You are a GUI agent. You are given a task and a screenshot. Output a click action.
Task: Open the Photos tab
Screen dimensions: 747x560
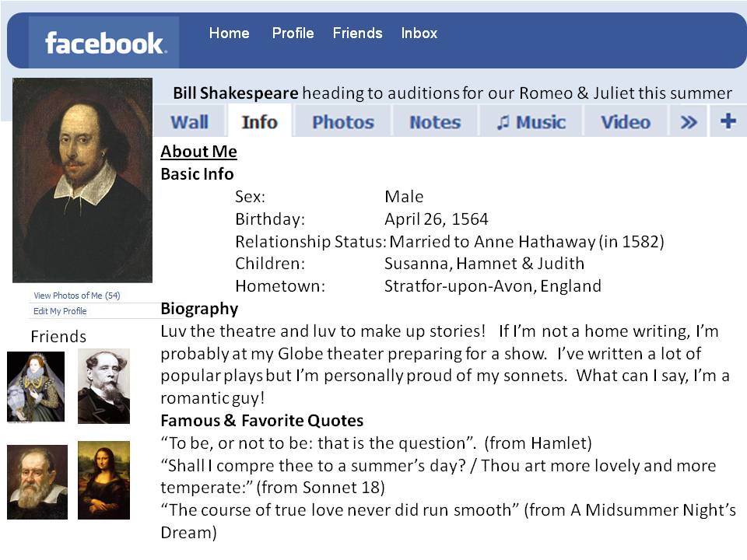[x=343, y=122]
